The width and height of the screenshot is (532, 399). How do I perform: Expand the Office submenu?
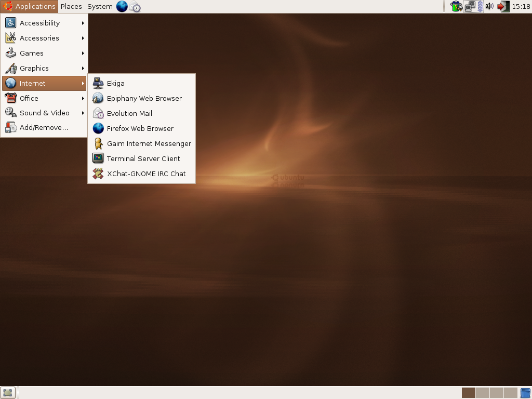tap(44, 98)
